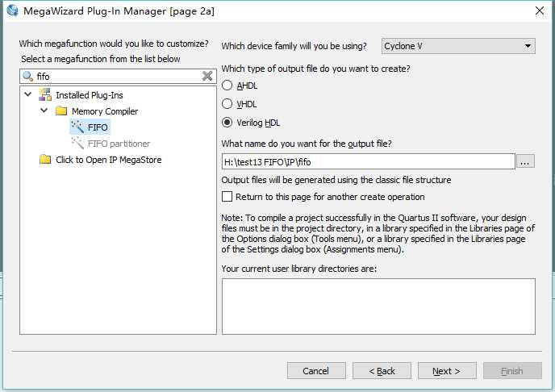
Task: Click the Memory Compiler folder icon
Action: click(61, 111)
